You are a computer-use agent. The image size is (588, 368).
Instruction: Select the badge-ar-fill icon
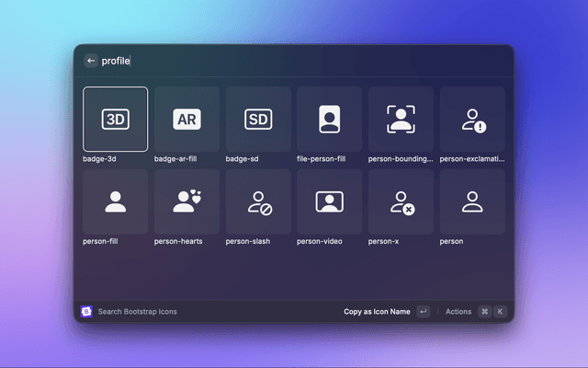pyautogui.click(x=187, y=119)
